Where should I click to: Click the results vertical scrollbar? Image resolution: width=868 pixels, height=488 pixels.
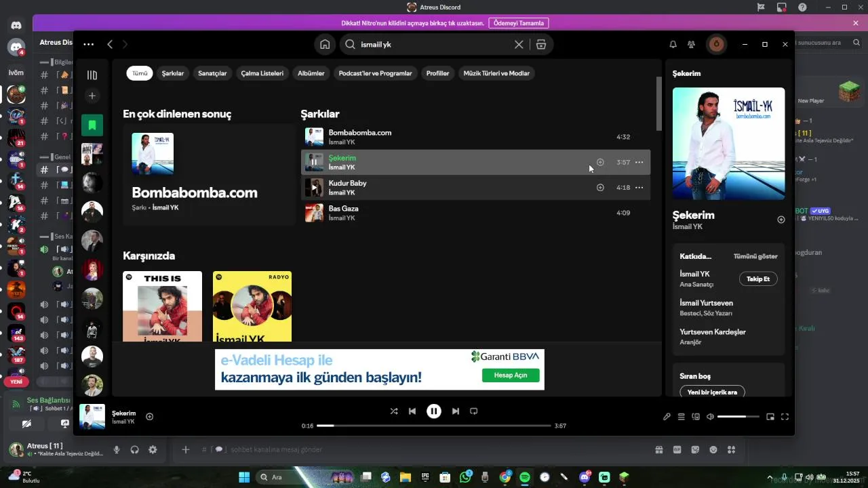coord(658,104)
